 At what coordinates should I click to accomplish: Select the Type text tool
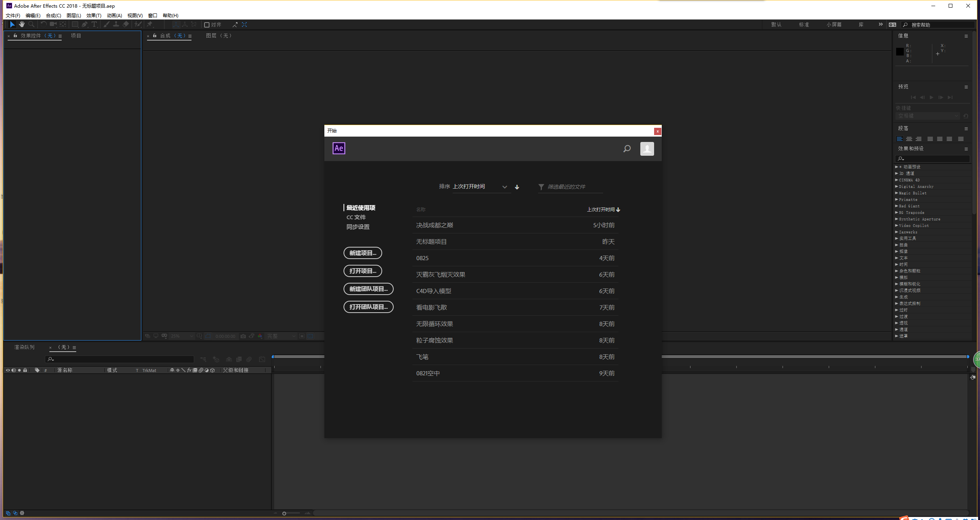pos(94,24)
